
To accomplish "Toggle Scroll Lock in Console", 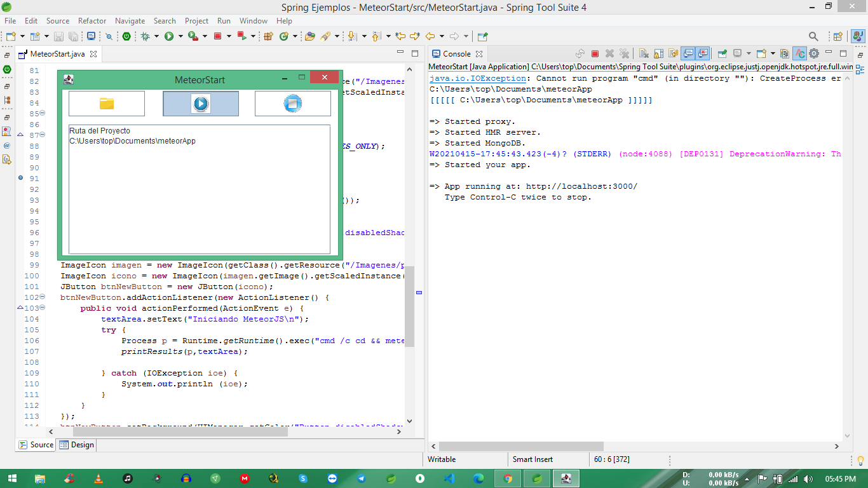I will point(658,54).
